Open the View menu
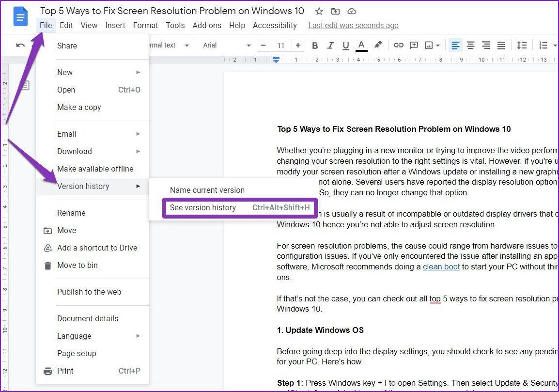559x392 pixels. point(89,25)
